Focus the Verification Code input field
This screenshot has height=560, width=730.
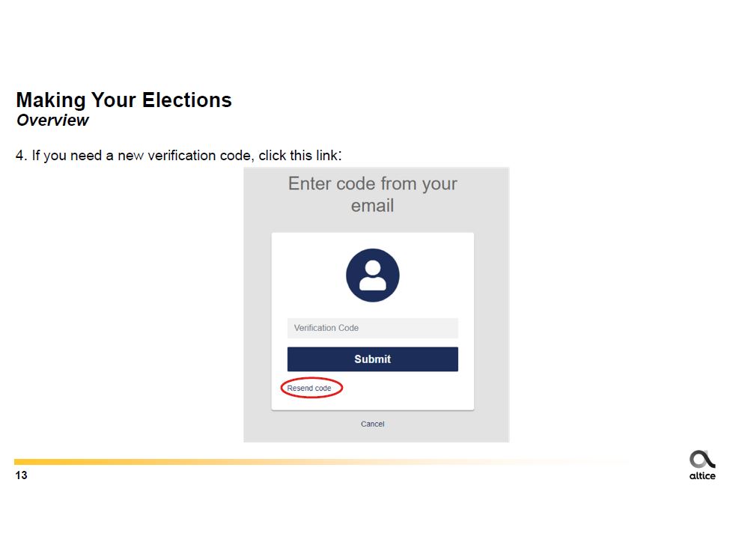click(x=372, y=328)
